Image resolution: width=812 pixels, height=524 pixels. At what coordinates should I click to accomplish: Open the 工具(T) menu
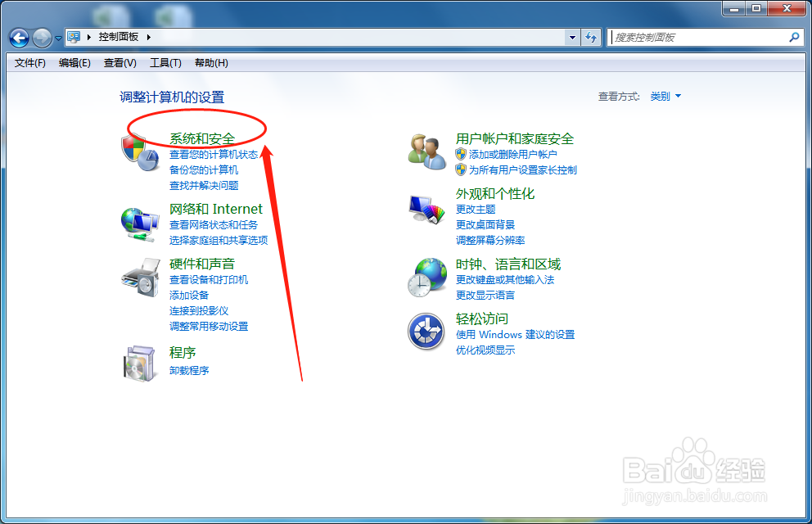(165, 63)
